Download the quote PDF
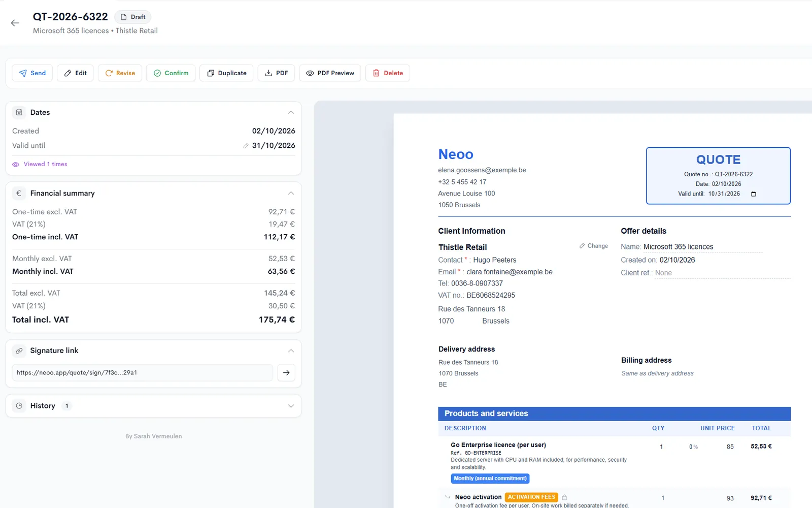 276,73
